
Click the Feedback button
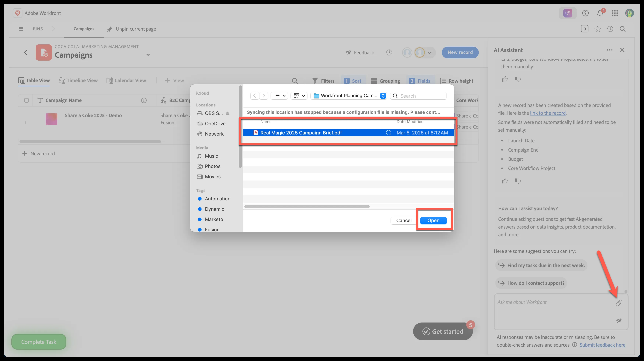point(360,52)
